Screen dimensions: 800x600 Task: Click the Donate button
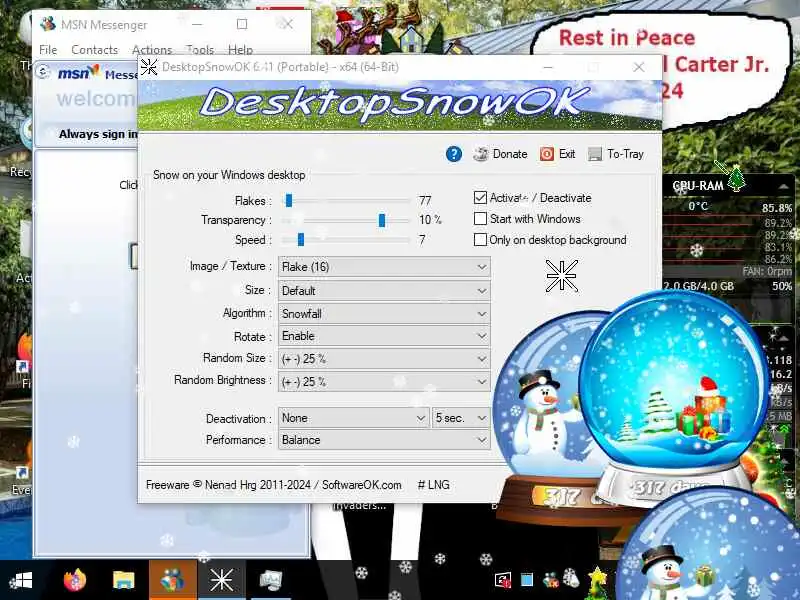point(500,154)
